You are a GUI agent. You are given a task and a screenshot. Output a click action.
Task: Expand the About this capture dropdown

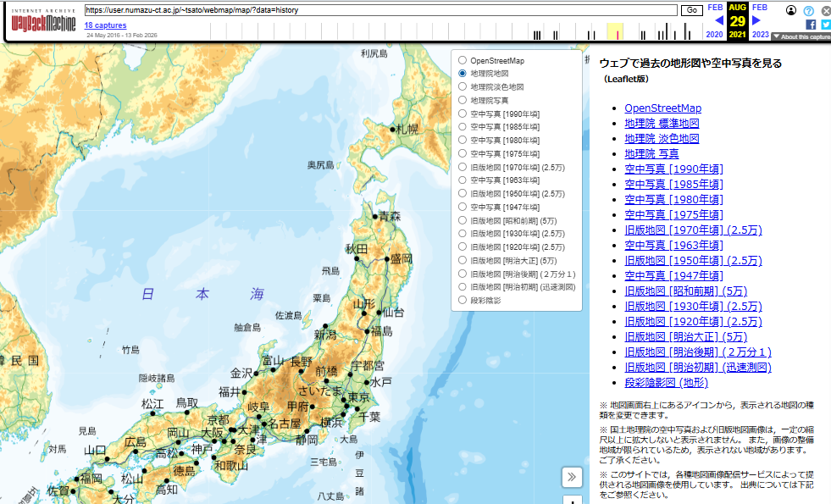click(x=801, y=37)
